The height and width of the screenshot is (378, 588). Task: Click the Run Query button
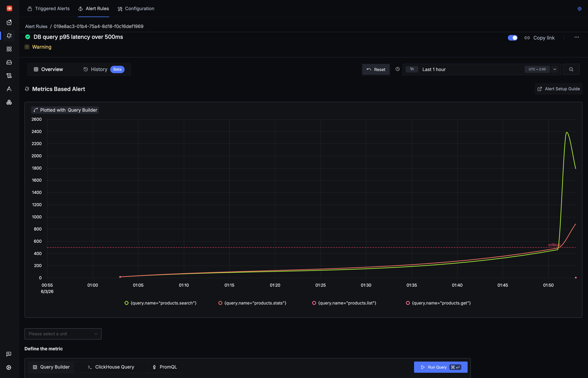tap(440, 367)
